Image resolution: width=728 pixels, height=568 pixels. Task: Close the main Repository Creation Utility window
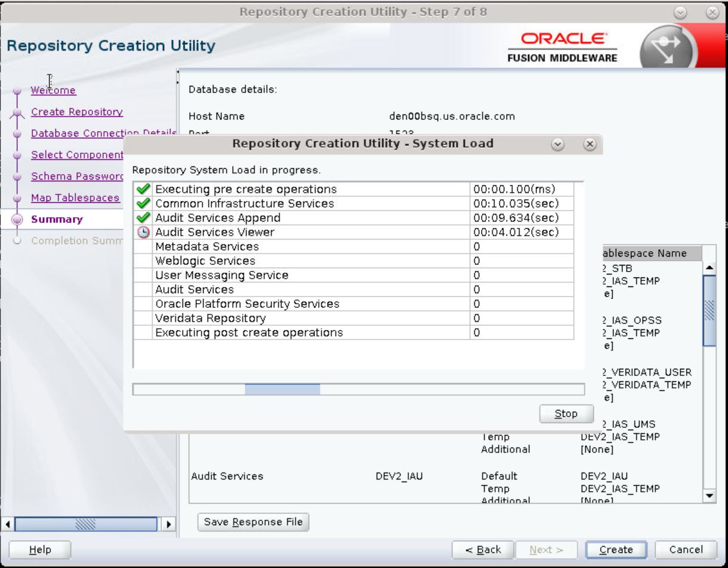(712, 12)
